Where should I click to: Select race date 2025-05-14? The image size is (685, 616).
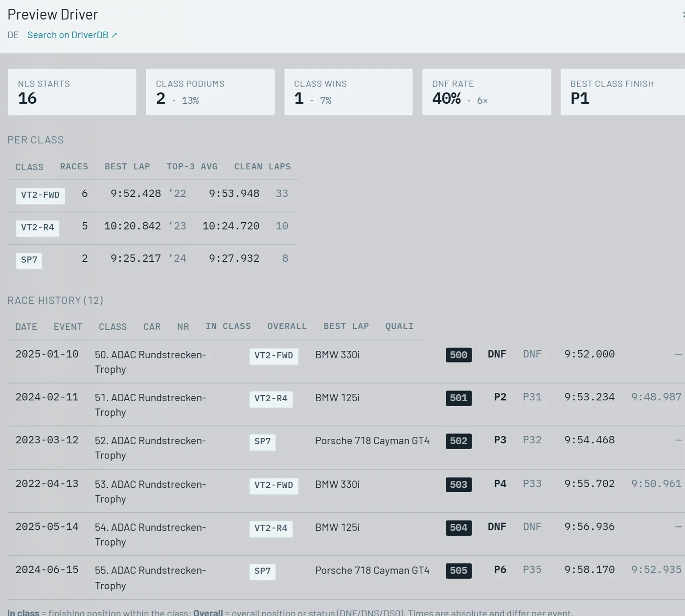pos(47,527)
